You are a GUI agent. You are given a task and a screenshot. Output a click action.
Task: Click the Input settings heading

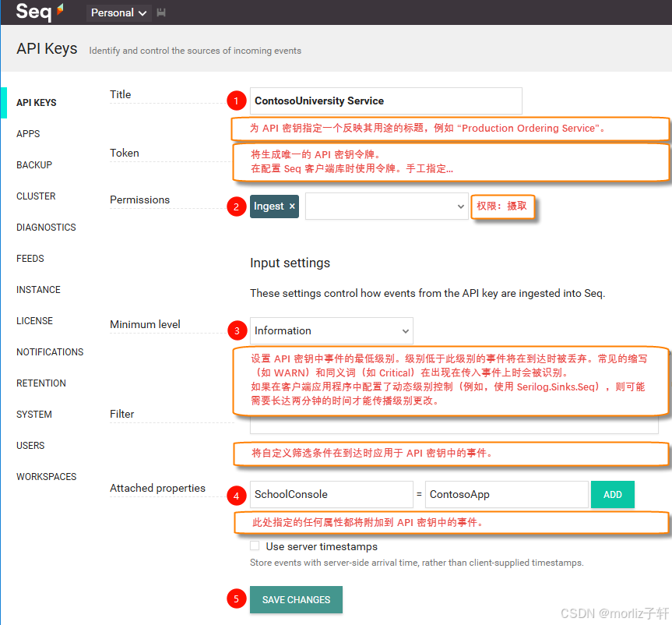[290, 263]
